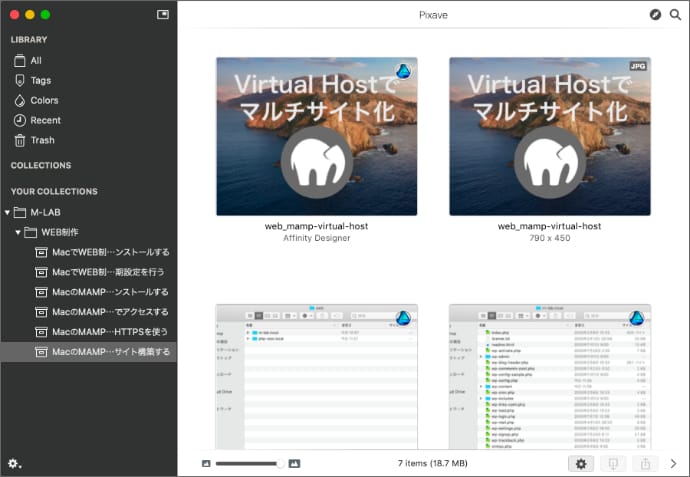Click the large thumbnail size icon
This screenshot has height=477, width=690.
pyautogui.click(x=294, y=463)
